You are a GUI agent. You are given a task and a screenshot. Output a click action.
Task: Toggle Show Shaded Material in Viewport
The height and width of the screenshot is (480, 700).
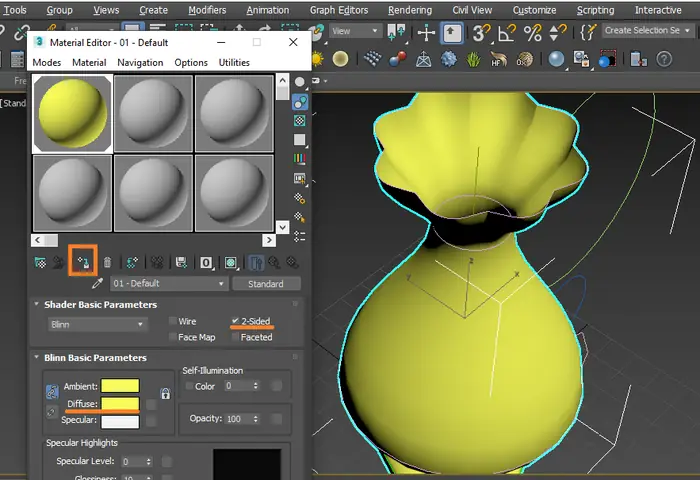[231, 263]
